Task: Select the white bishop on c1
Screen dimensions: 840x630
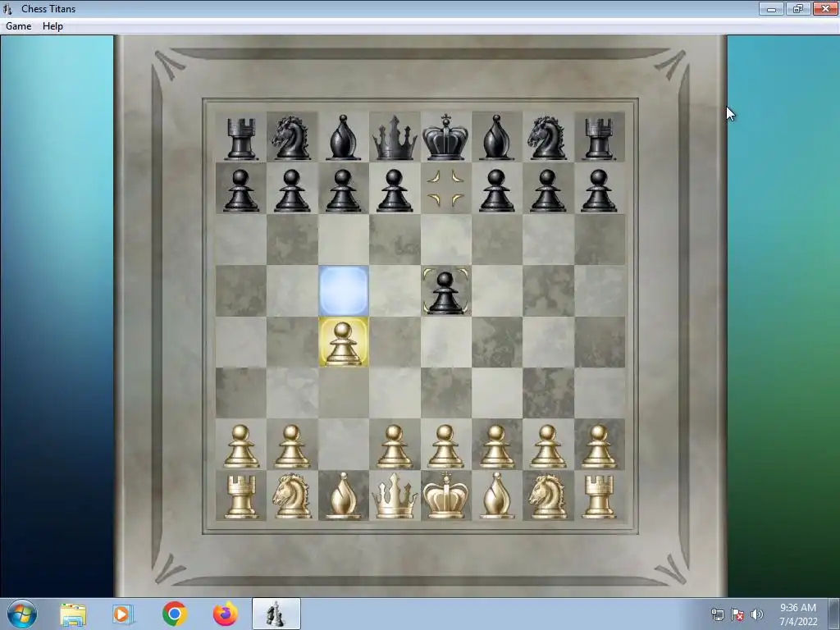Action: click(343, 496)
